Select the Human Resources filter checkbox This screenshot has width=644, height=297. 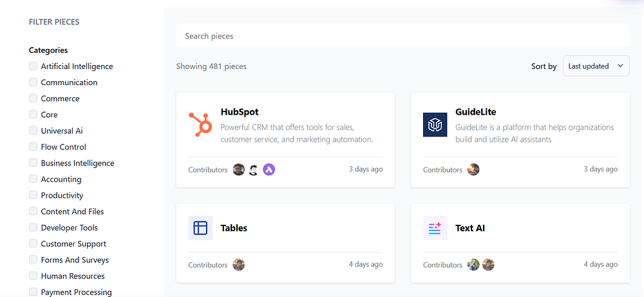[33, 276]
